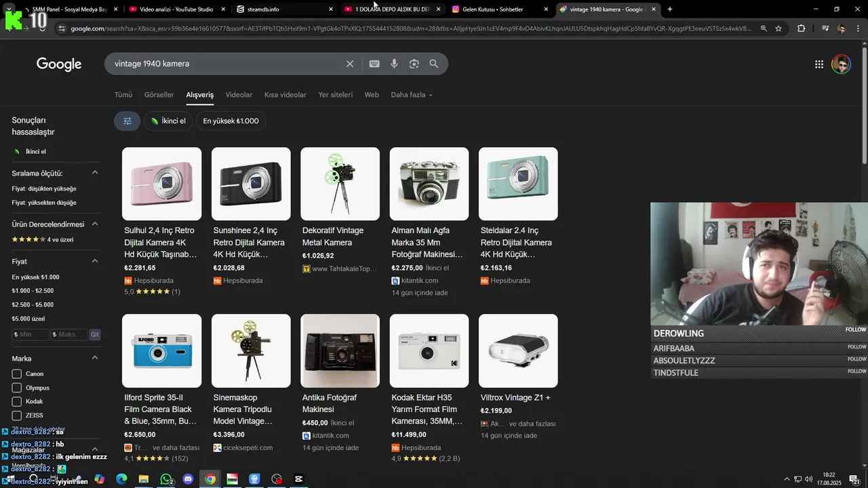
Task: Switch to the steamdb.info browser tab
Action: [283, 9]
